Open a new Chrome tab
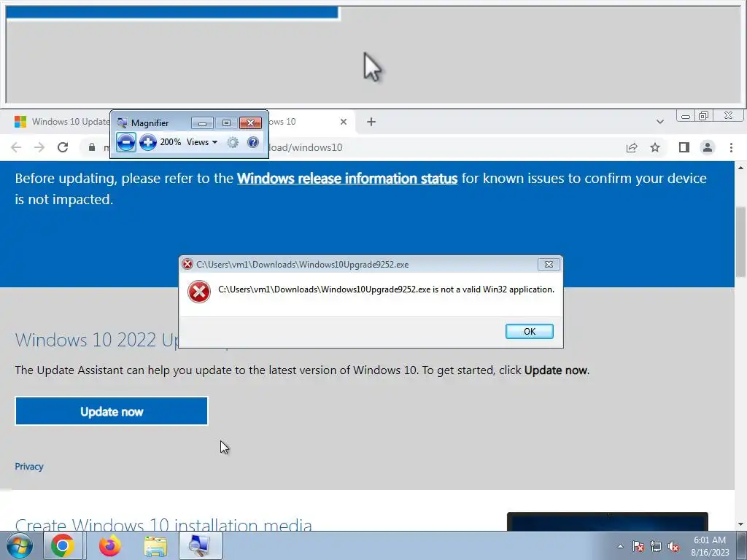 [x=371, y=122]
